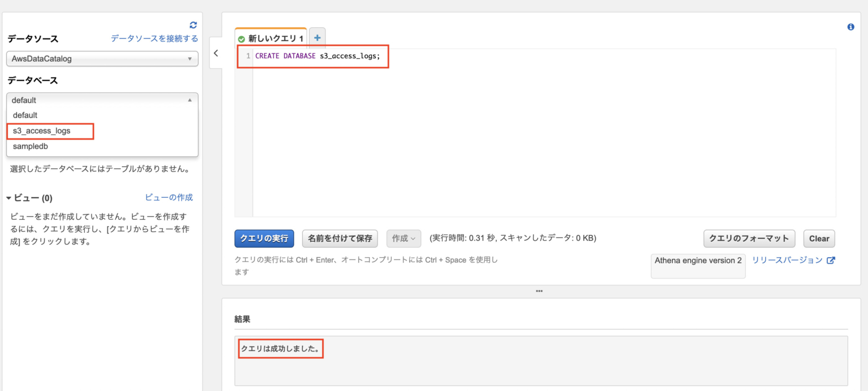Add a new query tab with plus
The height and width of the screenshot is (391, 868).
coord(317,38)
